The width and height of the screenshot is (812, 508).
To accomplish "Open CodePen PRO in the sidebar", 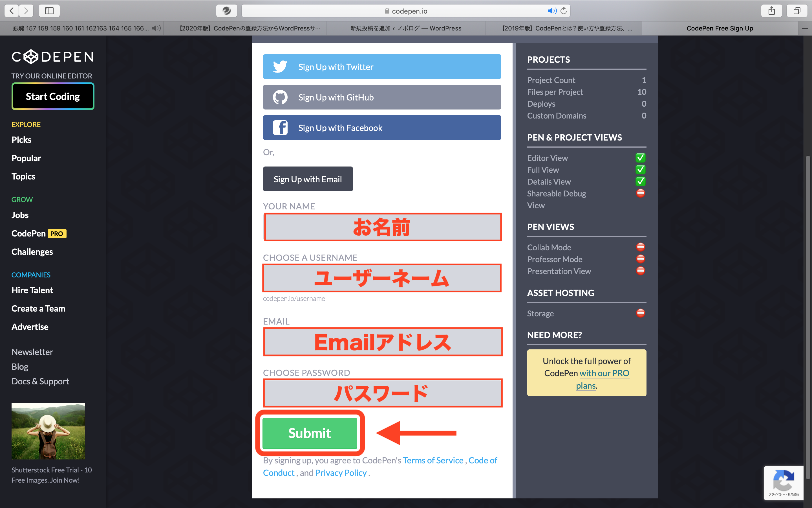I will point(39,233).
